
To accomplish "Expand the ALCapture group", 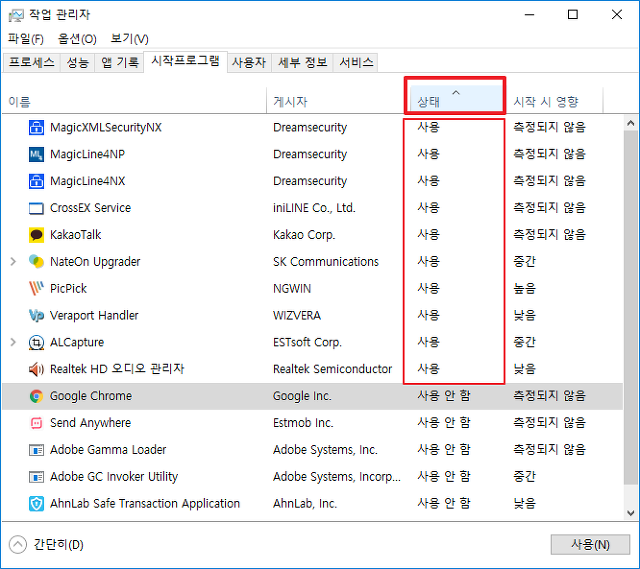I will point(13,342).
